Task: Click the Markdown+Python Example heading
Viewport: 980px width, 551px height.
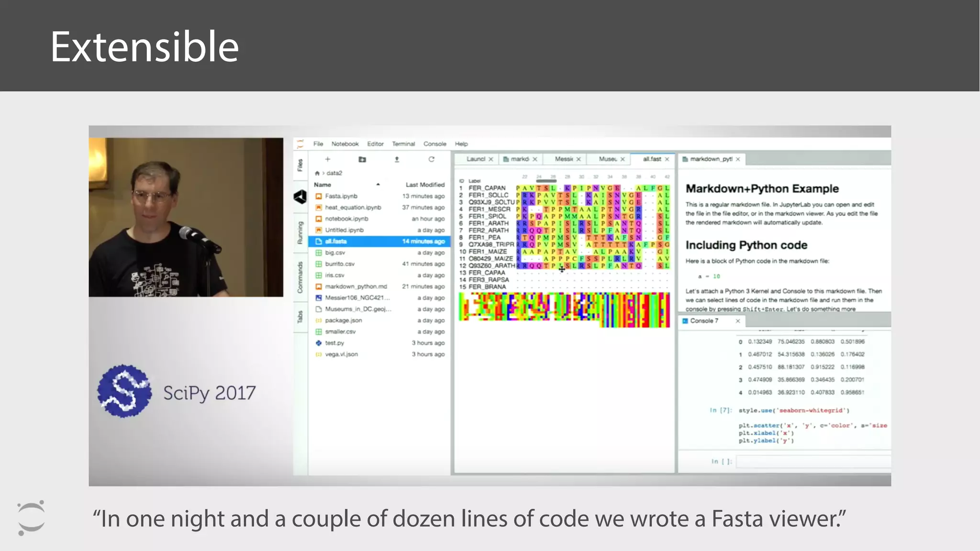Action: [762, 188]
